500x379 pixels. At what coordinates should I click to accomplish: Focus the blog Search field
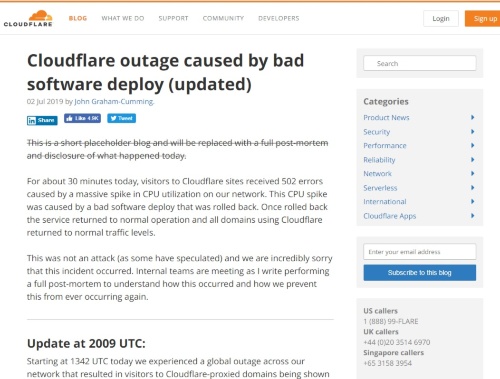point(419,63)
